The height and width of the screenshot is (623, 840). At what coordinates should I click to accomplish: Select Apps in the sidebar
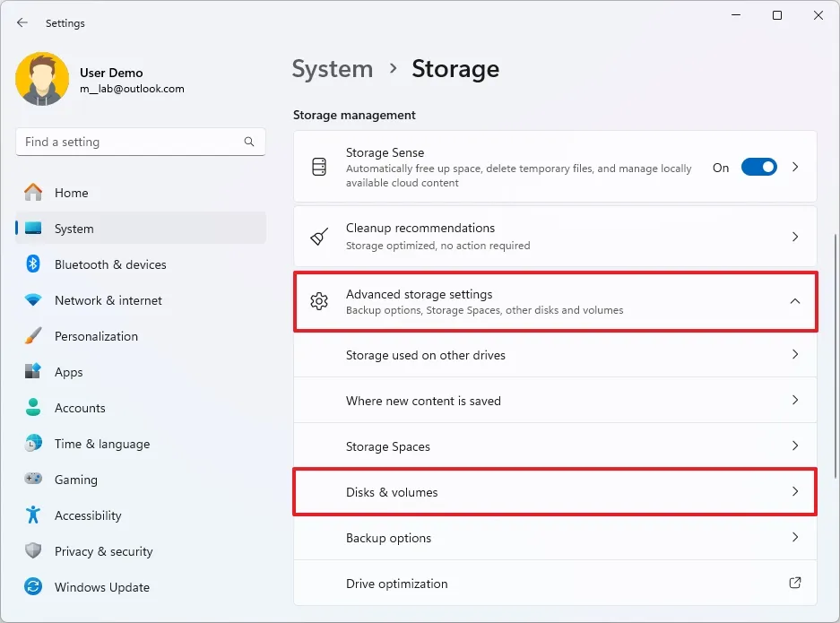[68, 372]
